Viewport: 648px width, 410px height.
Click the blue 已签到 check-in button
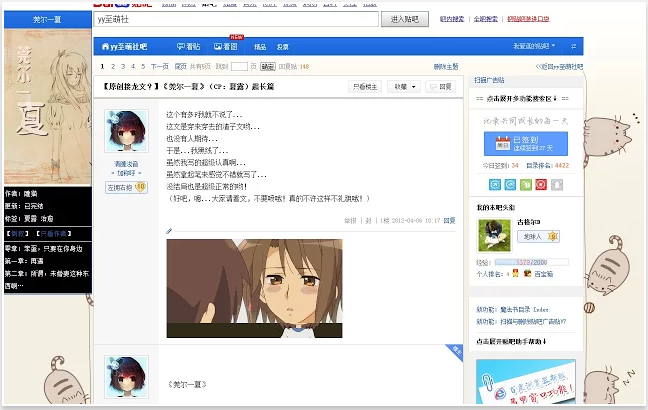pos(526,144)
